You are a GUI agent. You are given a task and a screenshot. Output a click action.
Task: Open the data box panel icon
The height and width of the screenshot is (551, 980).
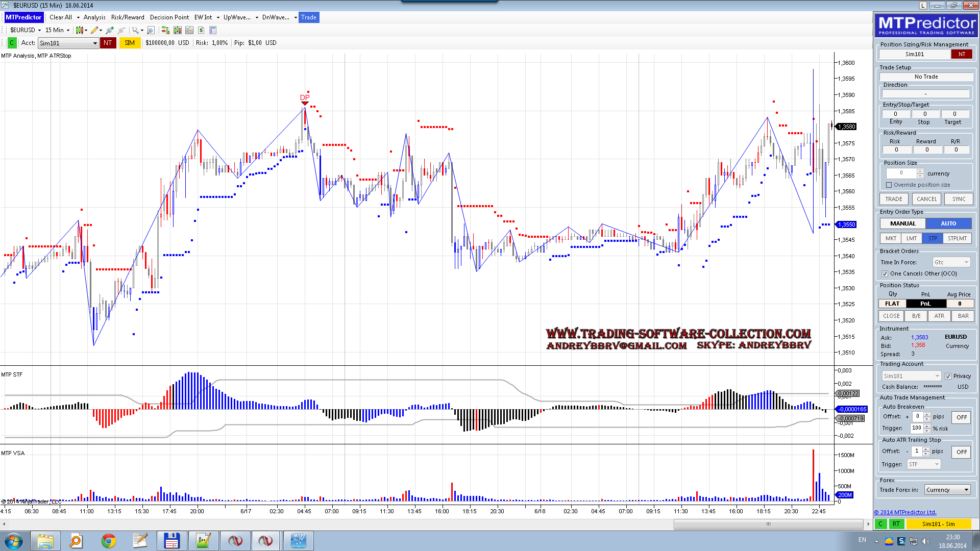pos(213,30)
